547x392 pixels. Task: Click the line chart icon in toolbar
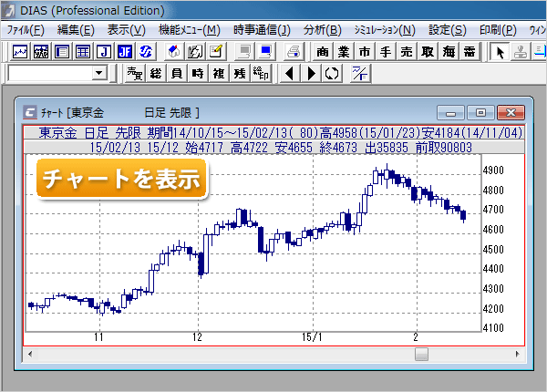(20, 51)
